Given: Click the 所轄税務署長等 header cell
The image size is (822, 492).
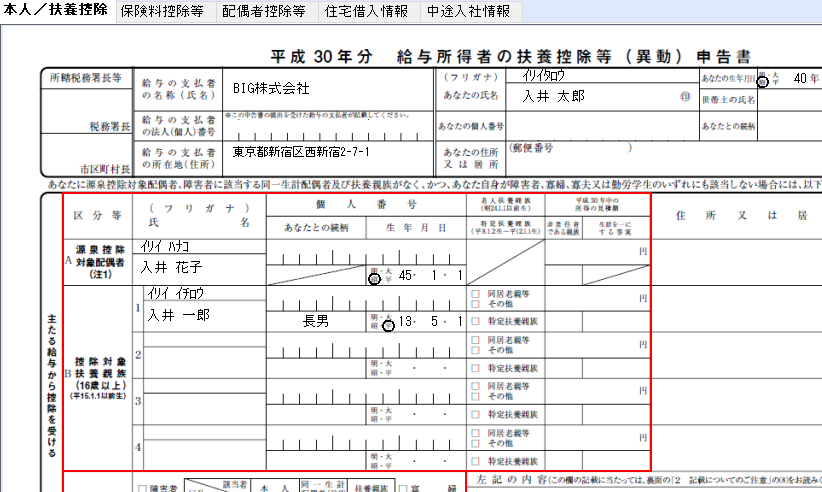Looking at the screenshot, I should pyautogui.click(x=86, y=78).
